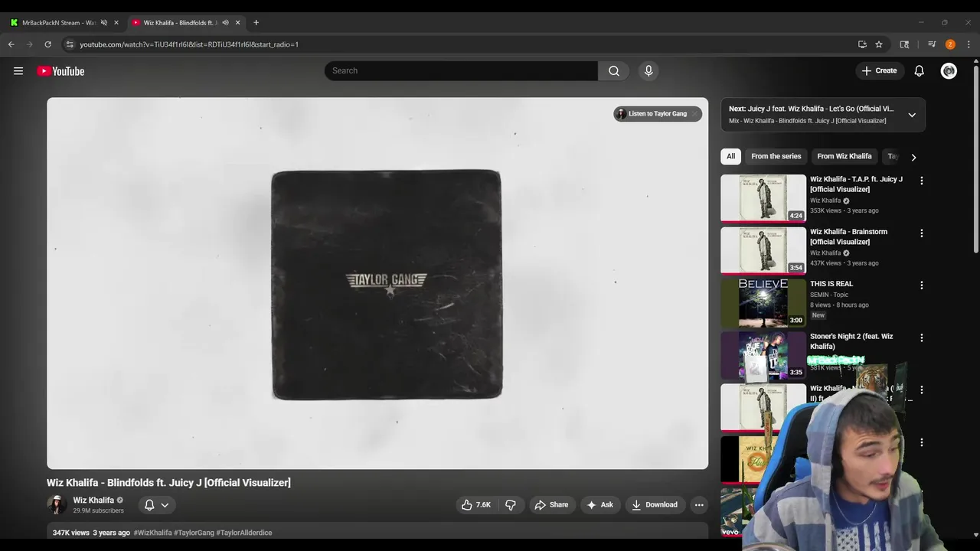Screen dimensions: 980x551
Task: Reload the page in the browser
Action: pyautogui.click(x=47, y=44)
